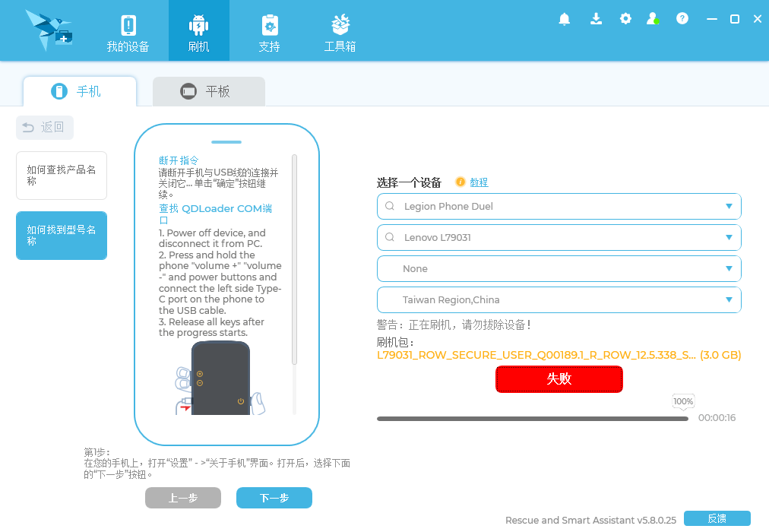The image size is (769, 532).
Task: Click the 断开指令 heading text
Action: coord(179,160)
